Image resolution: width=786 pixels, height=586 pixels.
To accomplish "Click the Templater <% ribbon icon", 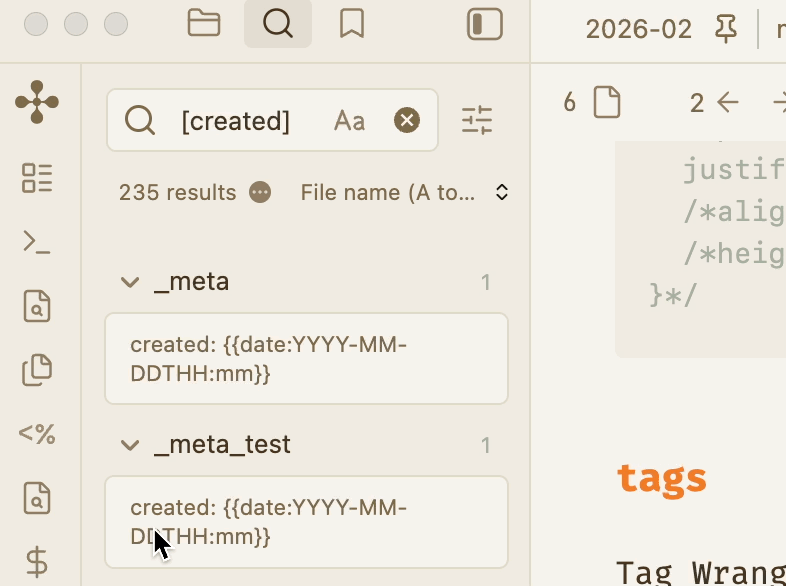I will pos(37,434).
